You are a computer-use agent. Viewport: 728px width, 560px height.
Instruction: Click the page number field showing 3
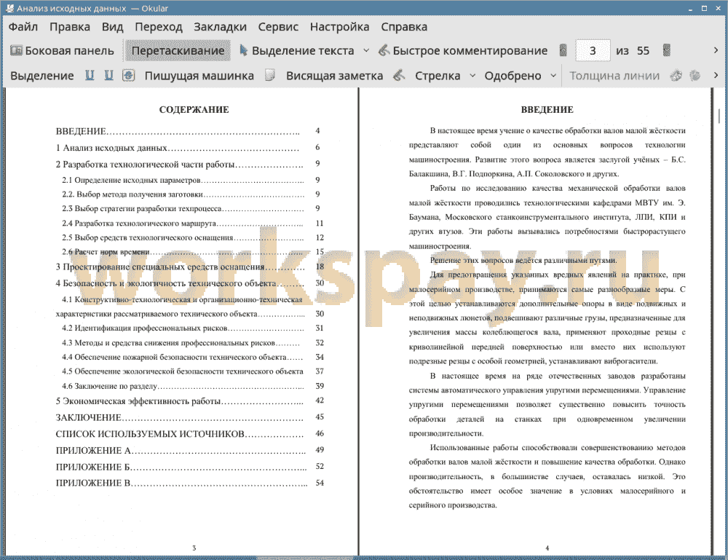coord(593,51)
